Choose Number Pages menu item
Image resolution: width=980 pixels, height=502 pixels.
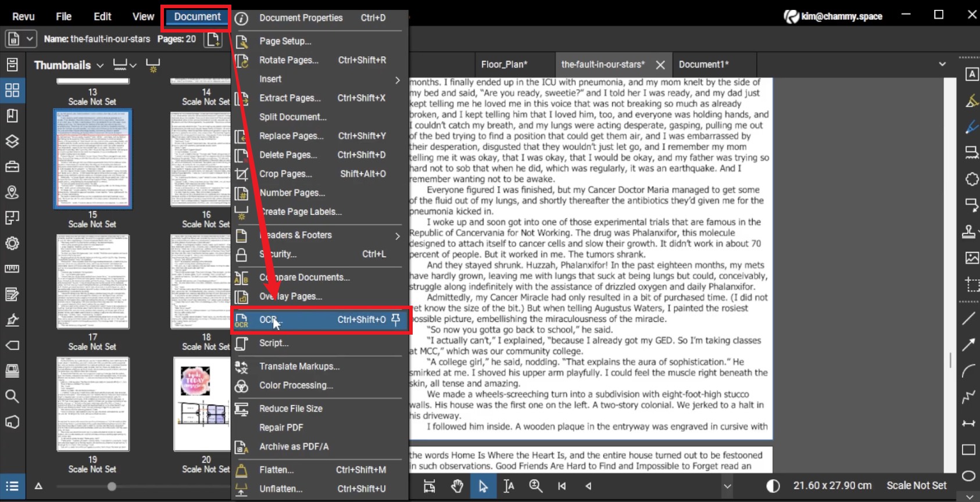(x=319, y=193)
